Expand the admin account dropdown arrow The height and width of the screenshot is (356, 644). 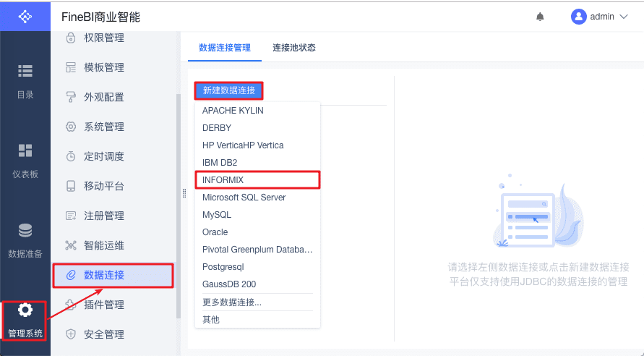click(624, 17)
